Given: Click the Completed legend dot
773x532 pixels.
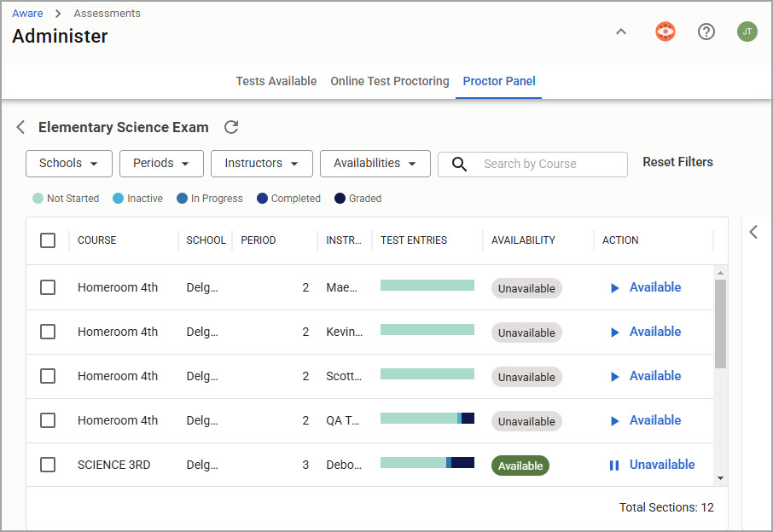Looking at the screenshot, I should point(262,199).
